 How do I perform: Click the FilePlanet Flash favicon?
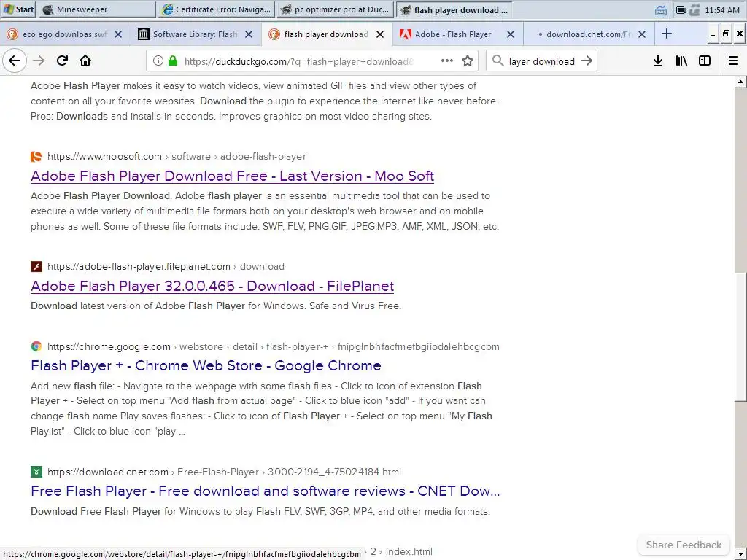tap(36, 266)
